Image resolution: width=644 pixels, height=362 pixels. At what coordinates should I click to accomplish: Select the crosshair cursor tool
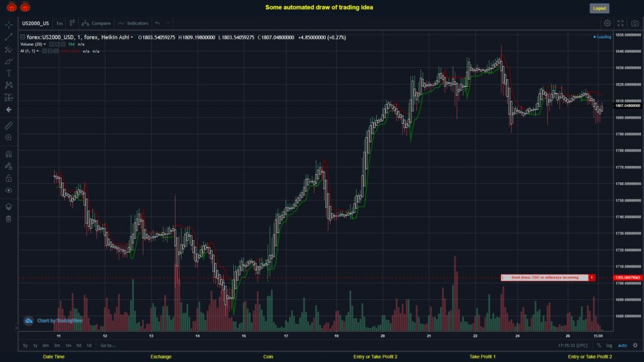tap(9, 25)
